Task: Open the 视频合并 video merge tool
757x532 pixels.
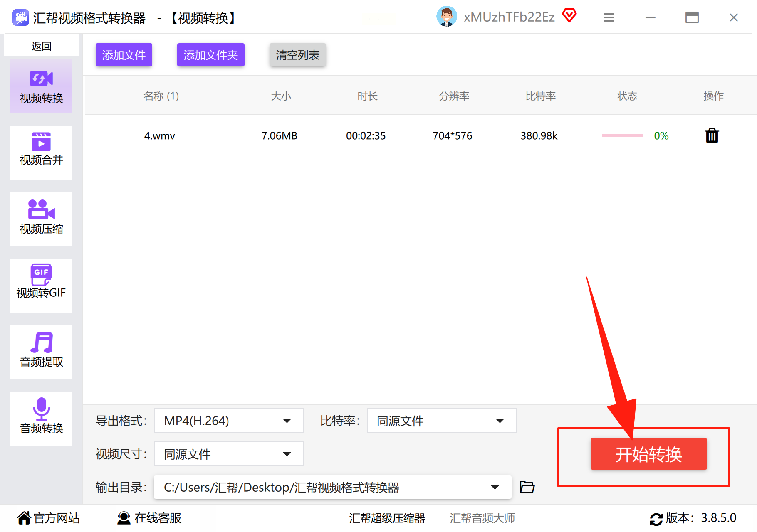Action: tap(41, 153)
